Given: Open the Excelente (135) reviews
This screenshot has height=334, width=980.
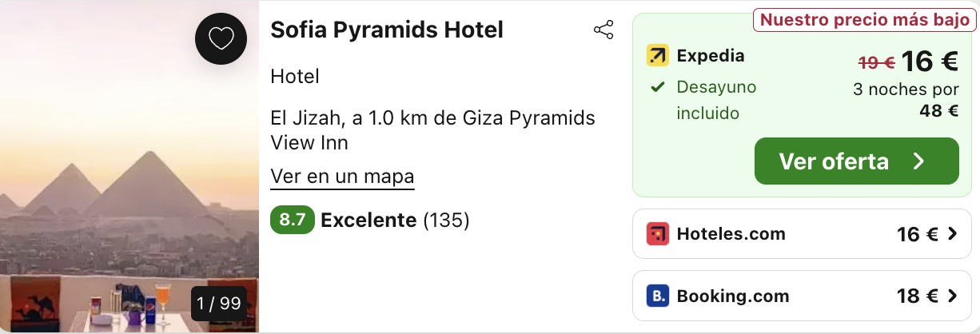Looking at the screenshot, I should pos(395,220).
